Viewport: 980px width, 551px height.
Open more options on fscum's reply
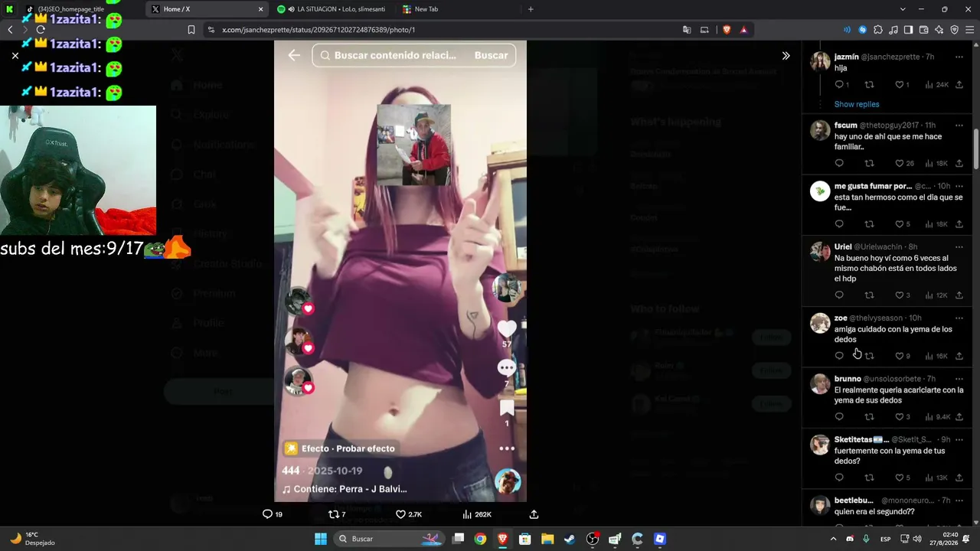tap(959, 126)
